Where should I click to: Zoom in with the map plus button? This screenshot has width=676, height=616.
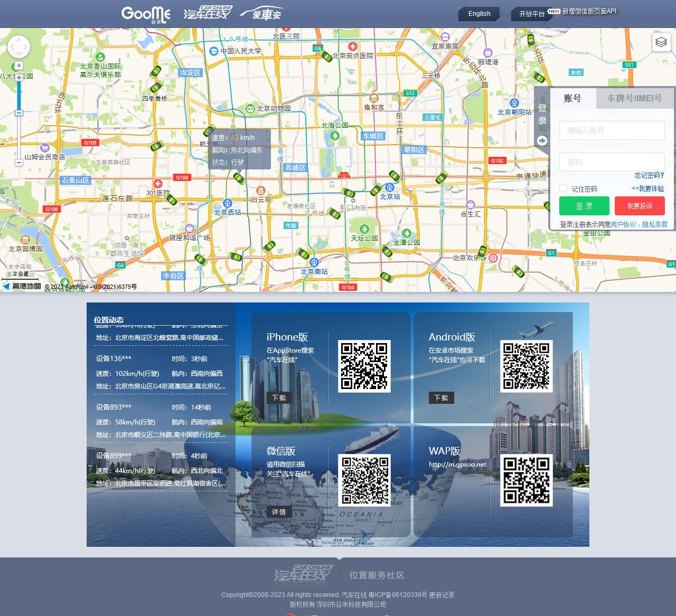19,77
